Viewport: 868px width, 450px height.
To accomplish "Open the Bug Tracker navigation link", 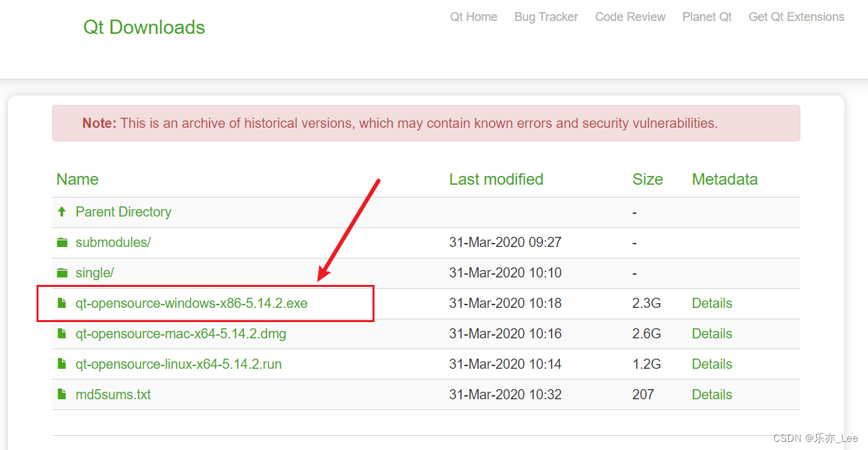I will coord(546,17).
